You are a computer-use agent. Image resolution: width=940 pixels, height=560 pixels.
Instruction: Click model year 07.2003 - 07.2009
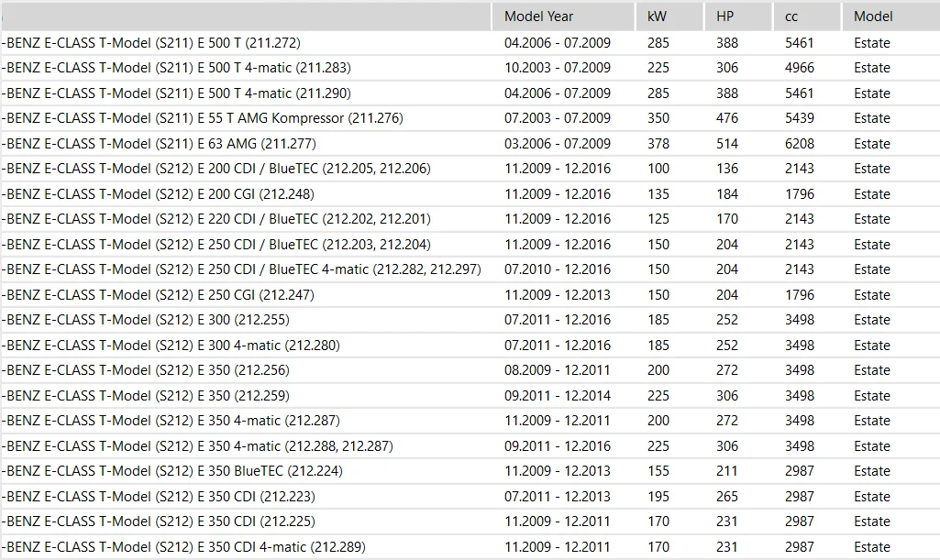[x=558, y=118]
